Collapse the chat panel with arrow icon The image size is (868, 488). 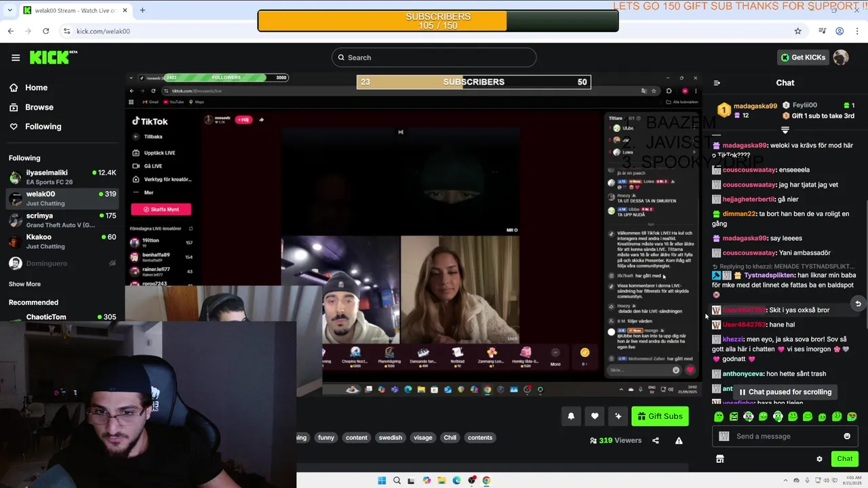click(717, 83)
